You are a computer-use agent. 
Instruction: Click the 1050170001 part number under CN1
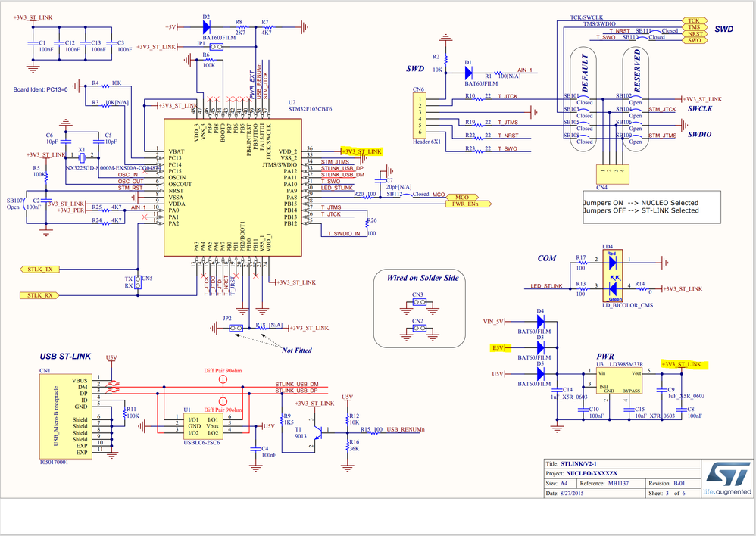pos(54,463)
